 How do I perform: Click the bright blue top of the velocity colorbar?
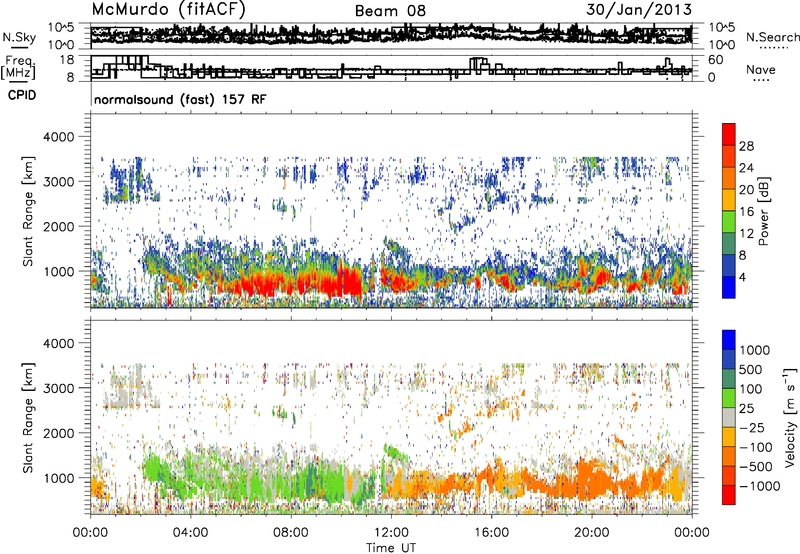[x=729, y=340]
